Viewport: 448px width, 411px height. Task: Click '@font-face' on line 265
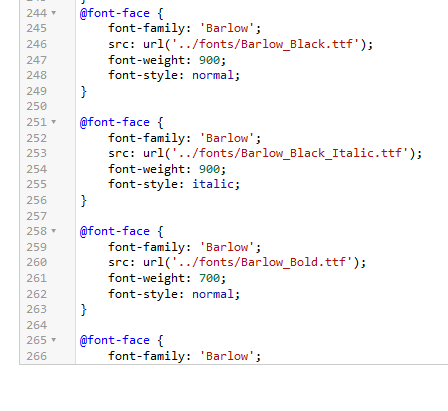tap(115, 340)
